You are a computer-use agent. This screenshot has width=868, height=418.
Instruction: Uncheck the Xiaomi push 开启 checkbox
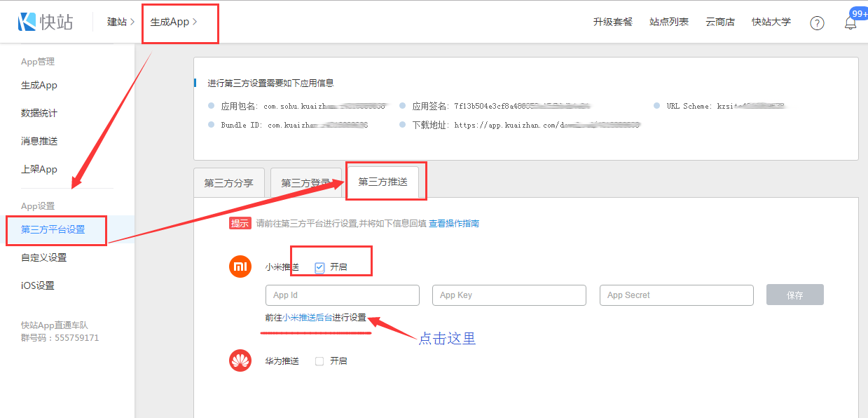point(319,267)
